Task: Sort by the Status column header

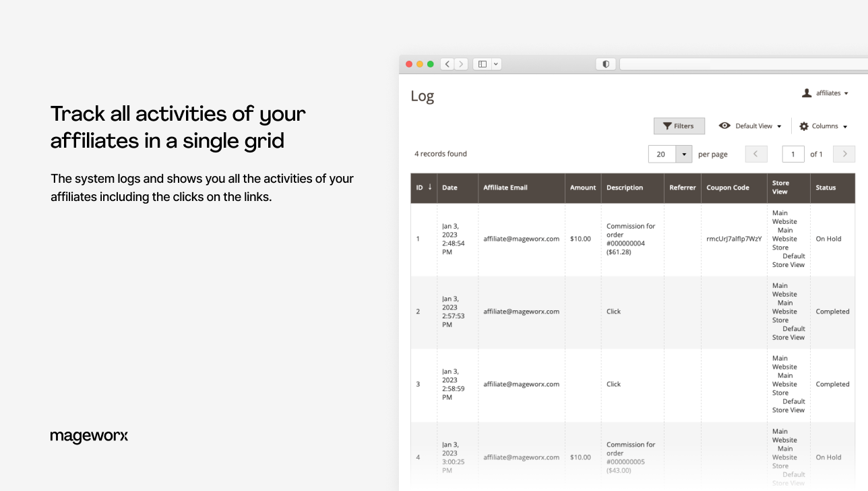Action: [826, 187]
